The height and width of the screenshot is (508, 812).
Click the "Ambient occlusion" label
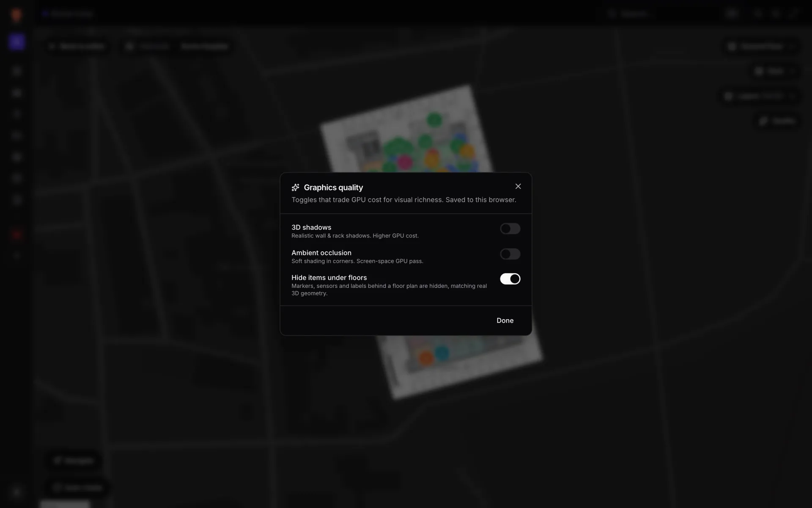coord(321,253)
